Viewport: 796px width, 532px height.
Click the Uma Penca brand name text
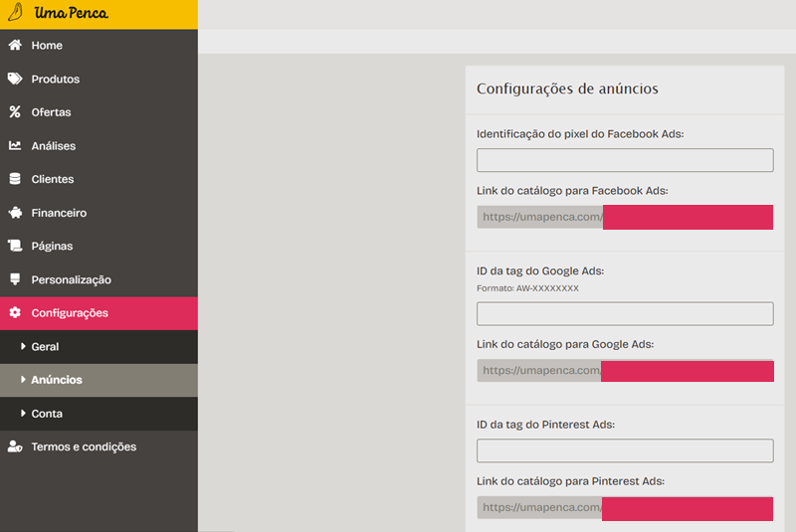[71, 13]
